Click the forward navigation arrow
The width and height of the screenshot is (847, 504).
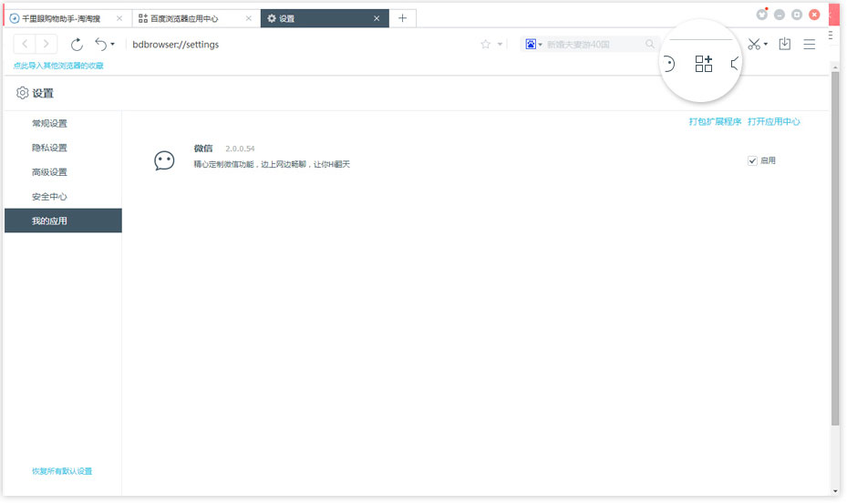click(46, 44)
